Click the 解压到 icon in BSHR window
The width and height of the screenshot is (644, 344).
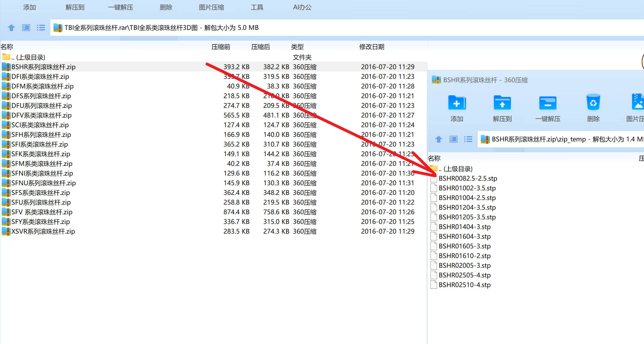pyautogui.click(x=502, y=103)
